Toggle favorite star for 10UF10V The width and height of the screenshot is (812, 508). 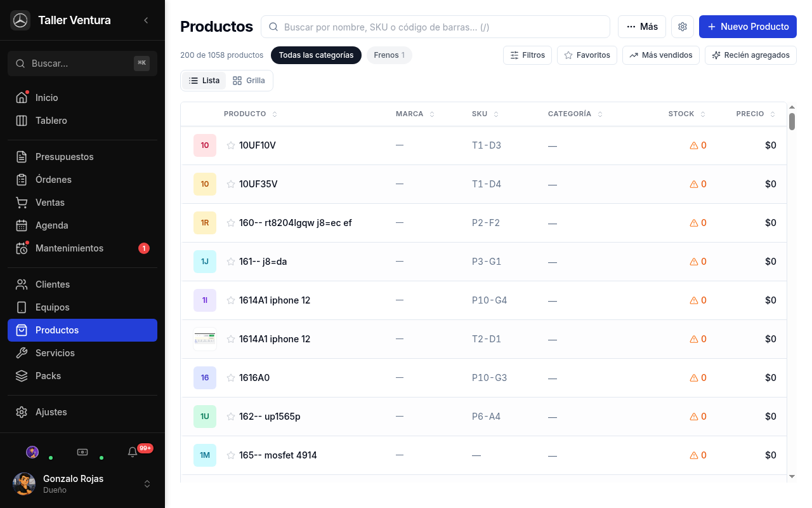point(231,145)
